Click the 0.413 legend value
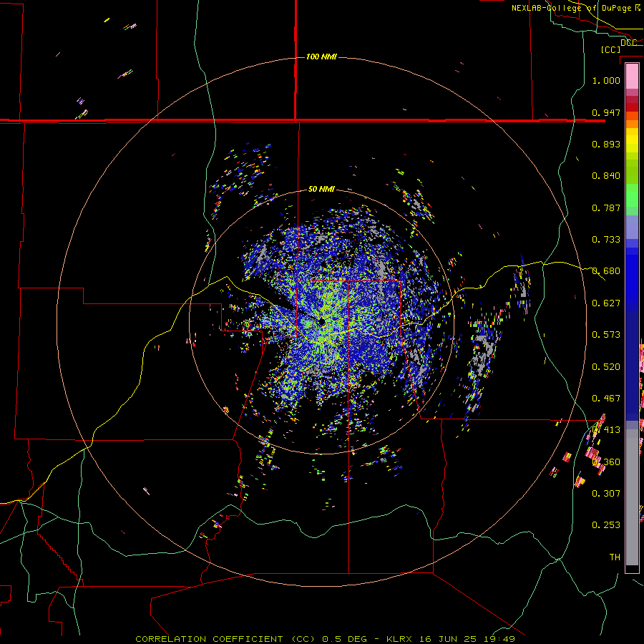This screenshot has width=644, height=644. (606, 430)
